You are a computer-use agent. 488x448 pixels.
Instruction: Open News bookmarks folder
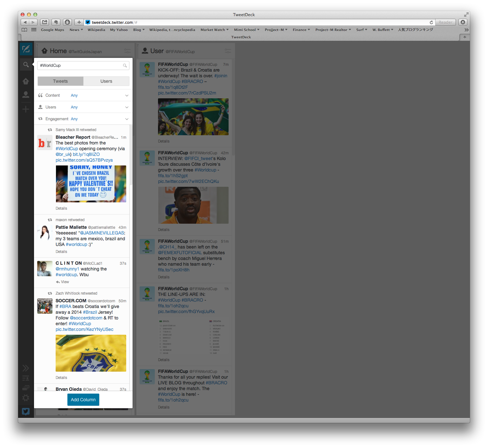point(76,30)
